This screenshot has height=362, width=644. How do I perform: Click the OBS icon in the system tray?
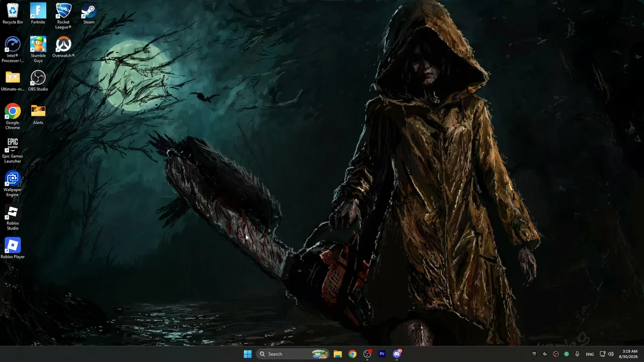click(x=555, y=354)
